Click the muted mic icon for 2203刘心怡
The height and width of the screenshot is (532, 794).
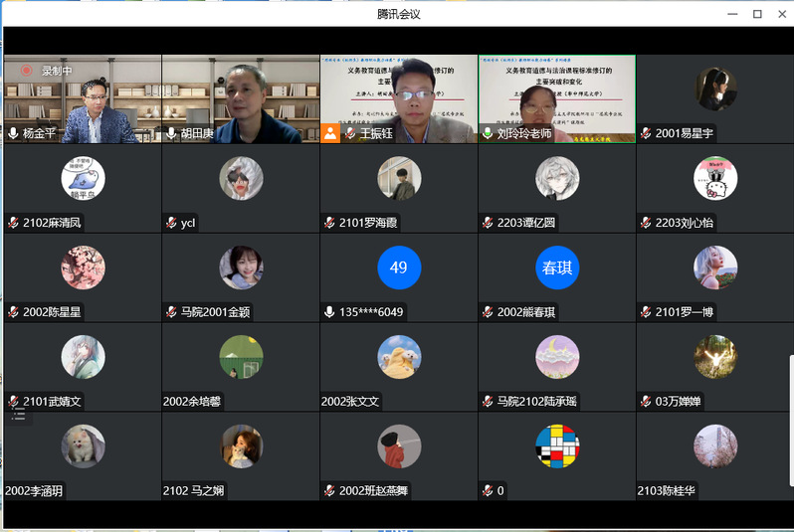coord(647,223)
